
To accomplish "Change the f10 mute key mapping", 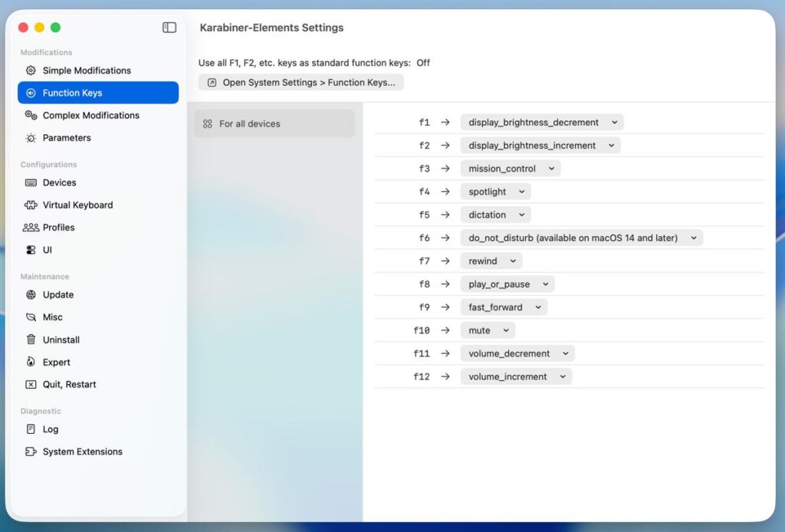I will tap(488, 330).
